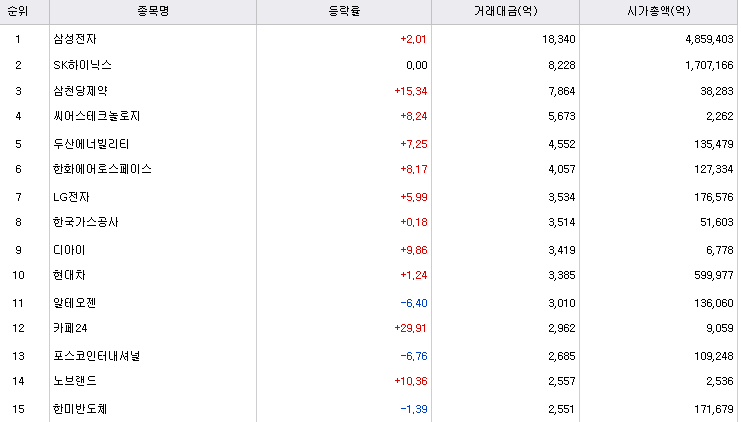
Task: Select 현대차 stock name
Action: click(x=69, y=275)
